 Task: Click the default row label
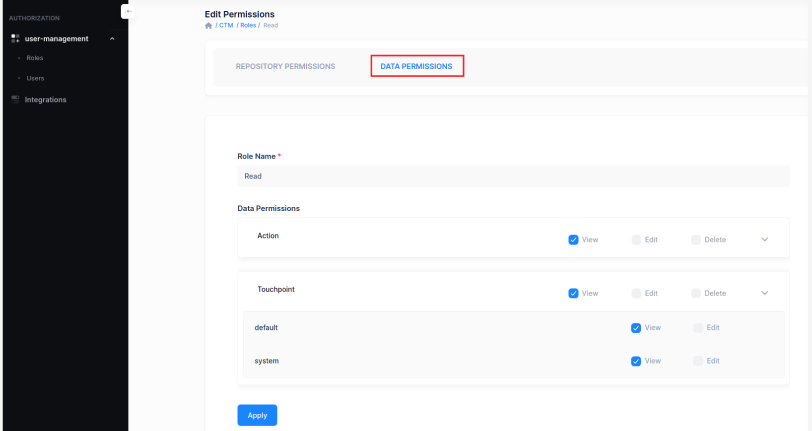(x=266, y=327)
